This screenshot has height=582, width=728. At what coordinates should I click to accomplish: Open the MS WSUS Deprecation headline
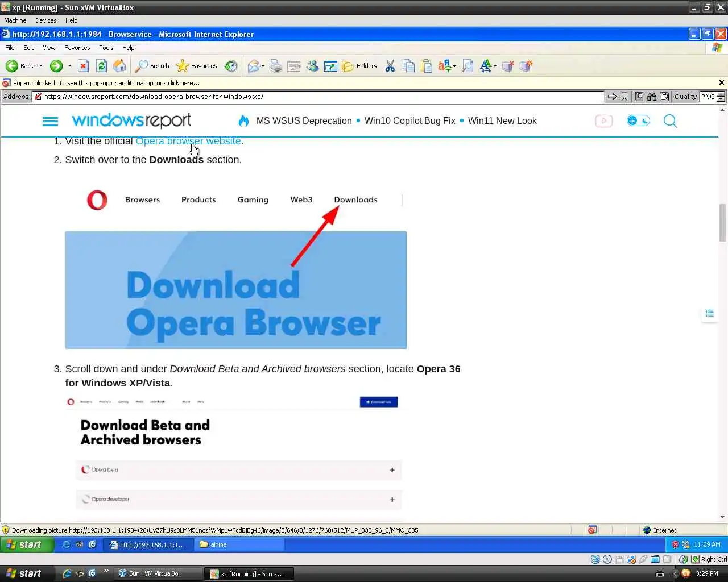pyautogui.click(x=304, y=120)
